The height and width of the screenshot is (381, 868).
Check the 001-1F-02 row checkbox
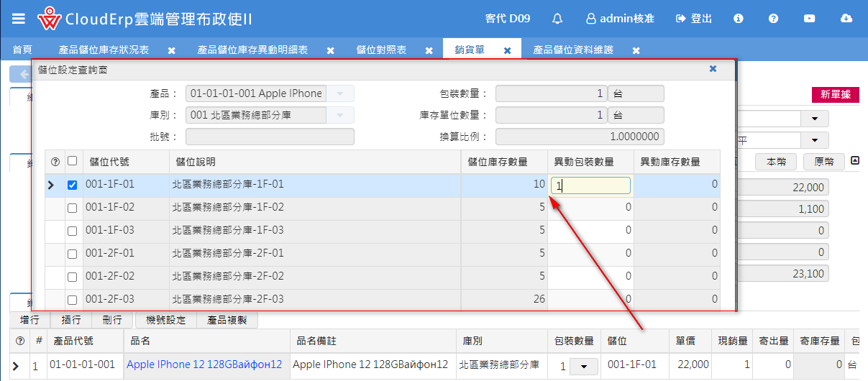tap(72, 208)
